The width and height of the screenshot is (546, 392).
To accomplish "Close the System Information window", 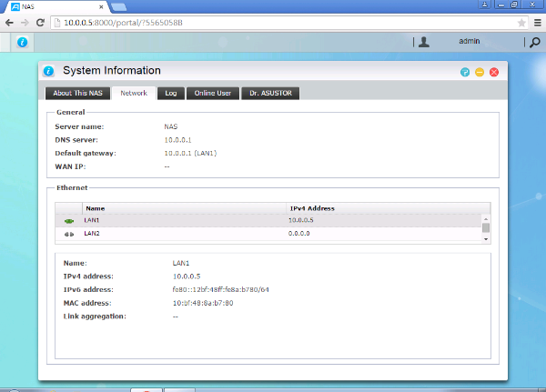I will (494, 72).
